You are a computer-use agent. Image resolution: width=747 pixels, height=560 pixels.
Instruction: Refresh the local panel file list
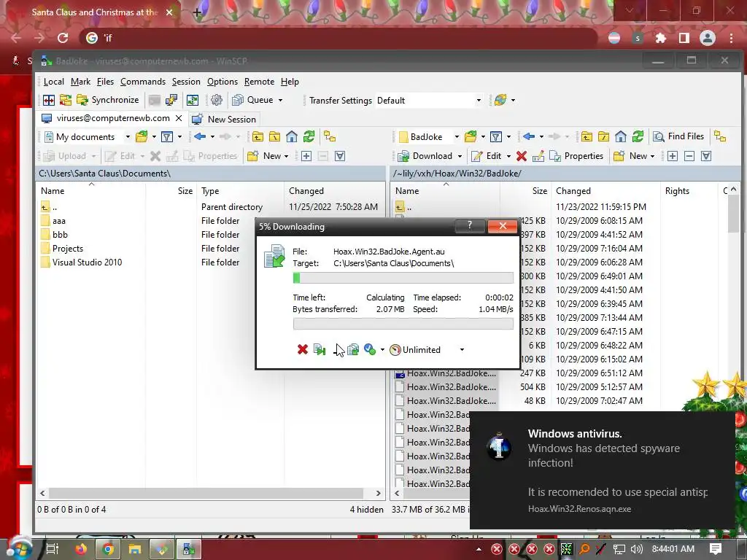(x=309, y=137)
